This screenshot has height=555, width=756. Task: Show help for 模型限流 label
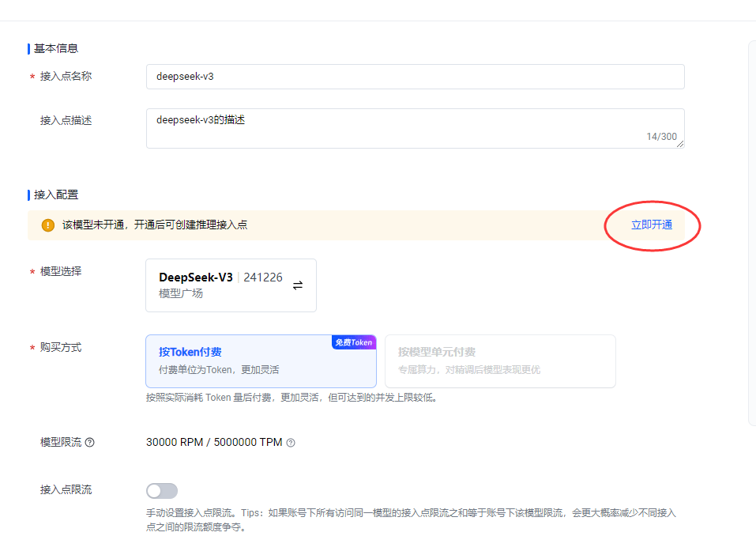point(90,442)
